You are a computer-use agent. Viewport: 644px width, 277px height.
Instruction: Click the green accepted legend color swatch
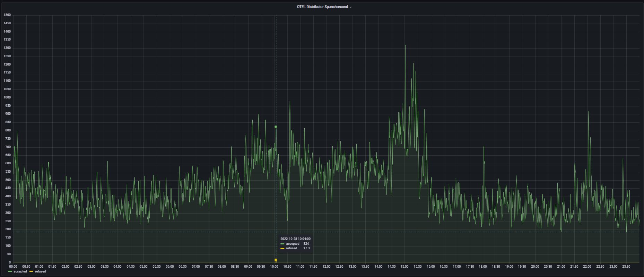pos(10,271)
